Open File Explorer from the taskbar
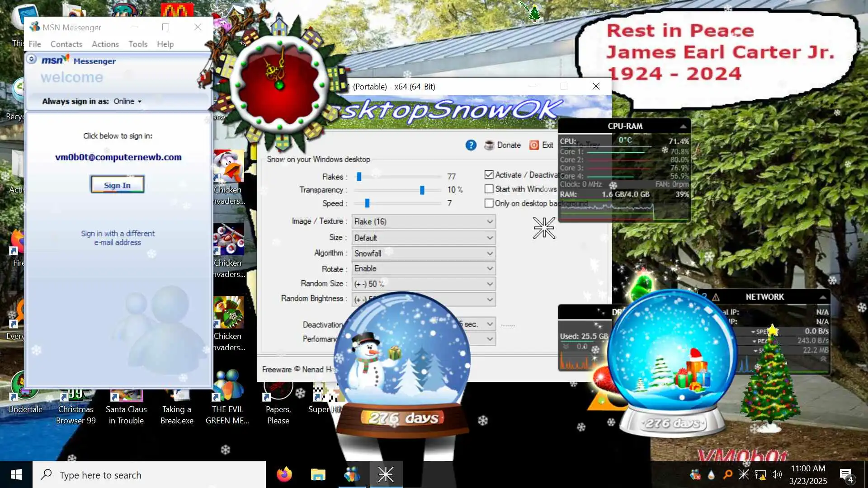868x488 pixels. click(318, 474)
